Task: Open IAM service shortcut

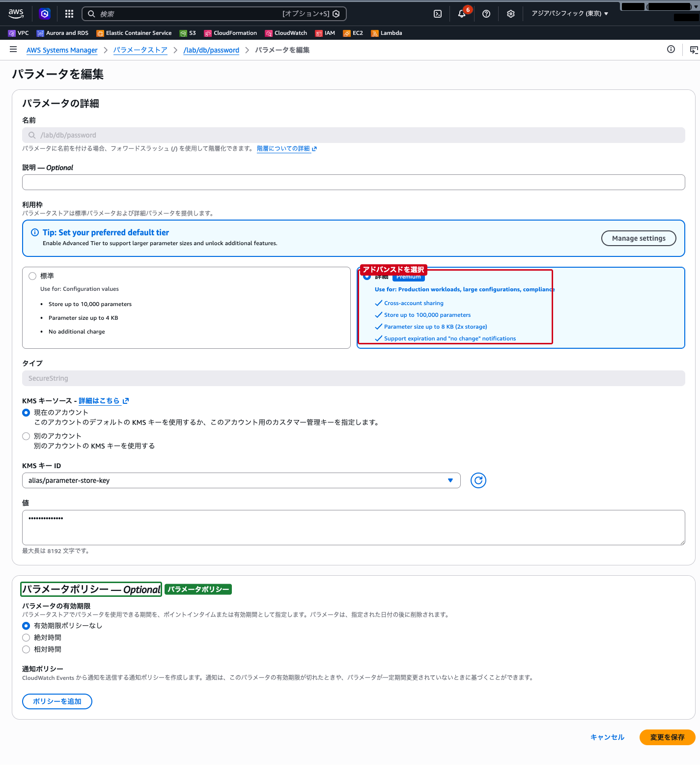Action: 325,33
